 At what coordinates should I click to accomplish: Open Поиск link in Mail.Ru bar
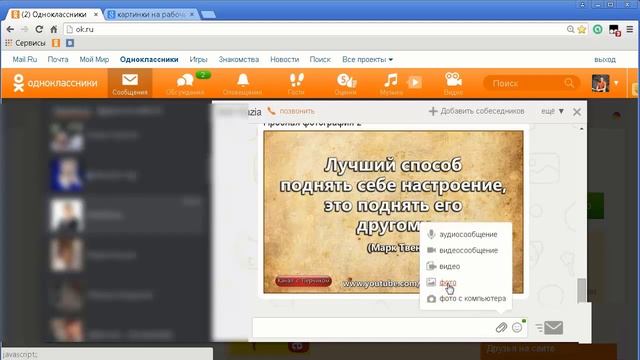pyautogui.click(x=320, y=60)
